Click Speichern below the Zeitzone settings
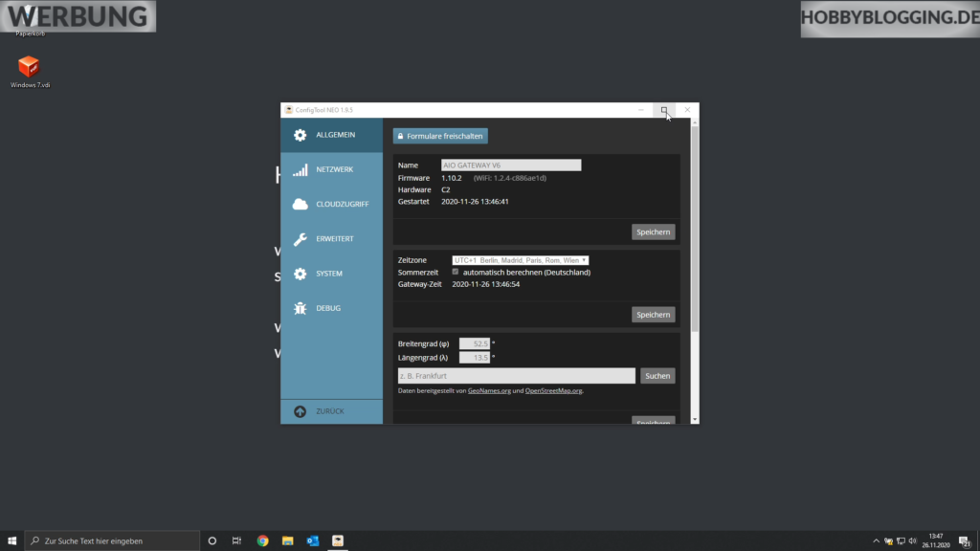 [x=653, y=314]
